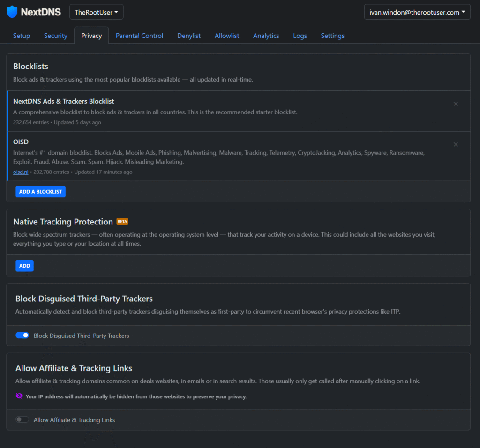Disable Block Disguised Third-Party Trackers toggle

click(22, 336)
